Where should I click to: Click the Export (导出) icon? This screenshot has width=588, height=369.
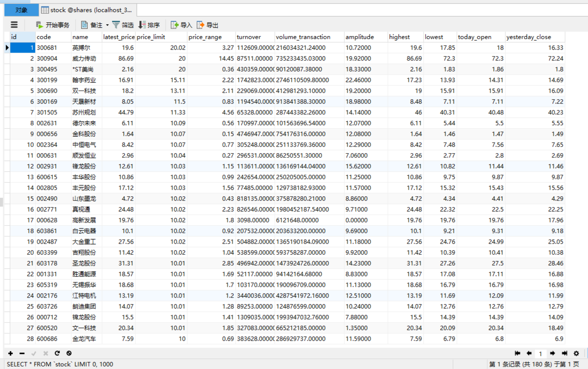point(200,25)
